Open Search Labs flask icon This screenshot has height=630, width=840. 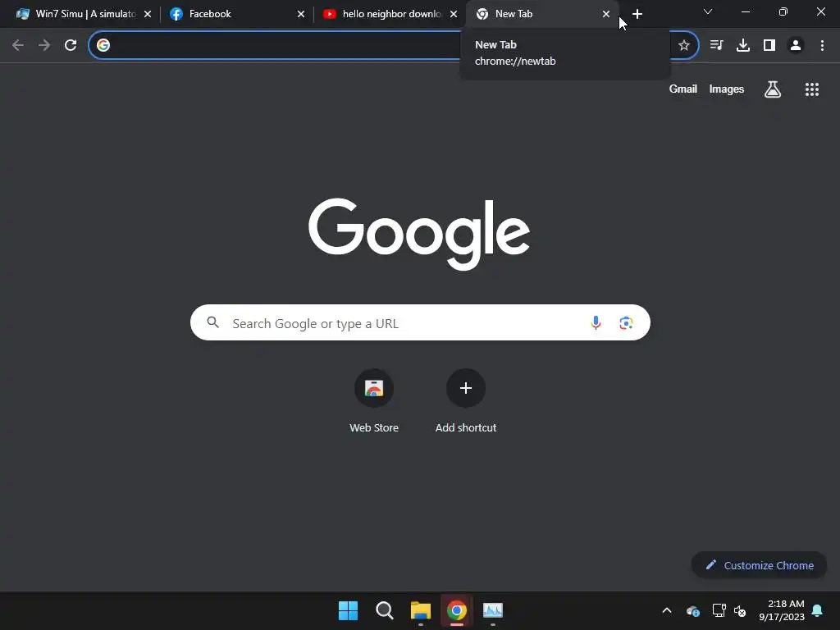pos(773,89)
